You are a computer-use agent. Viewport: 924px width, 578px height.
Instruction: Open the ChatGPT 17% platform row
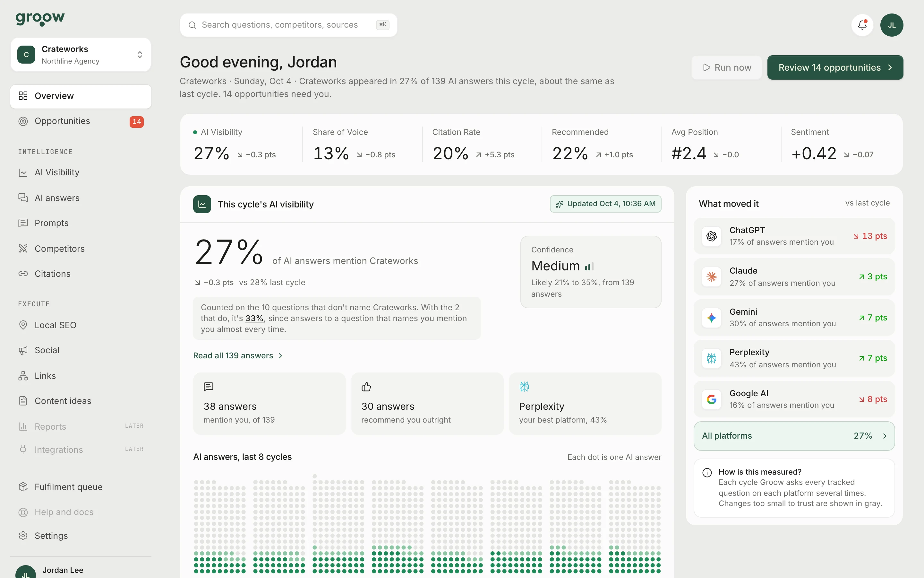point(794,236)
